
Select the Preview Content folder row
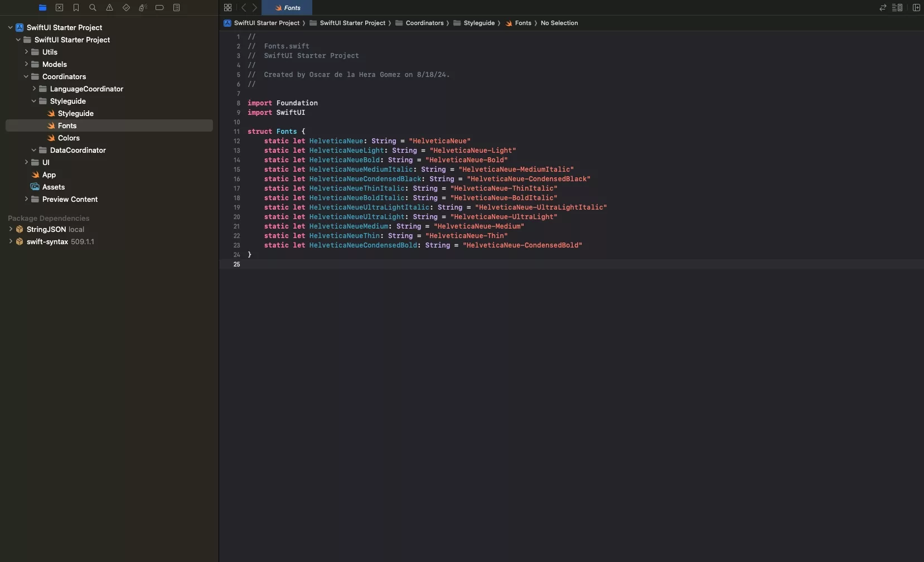pyautogui.click(x=109, y=199)
